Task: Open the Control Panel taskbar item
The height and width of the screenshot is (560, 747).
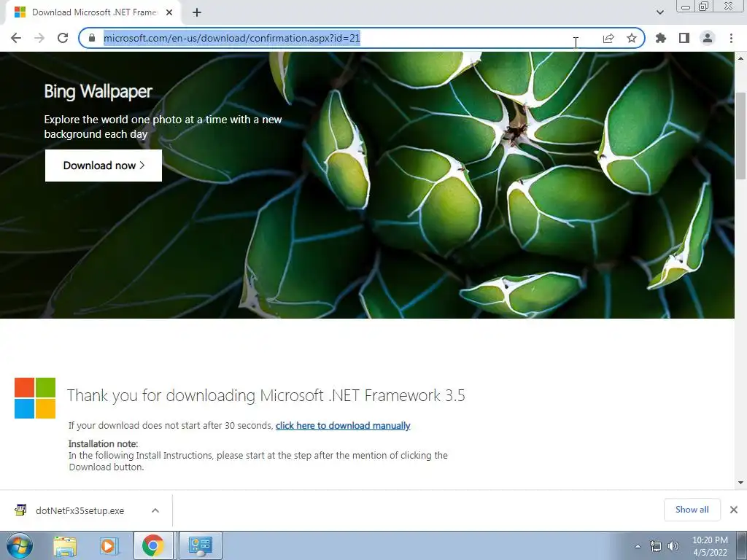Action: click(200, 545)
